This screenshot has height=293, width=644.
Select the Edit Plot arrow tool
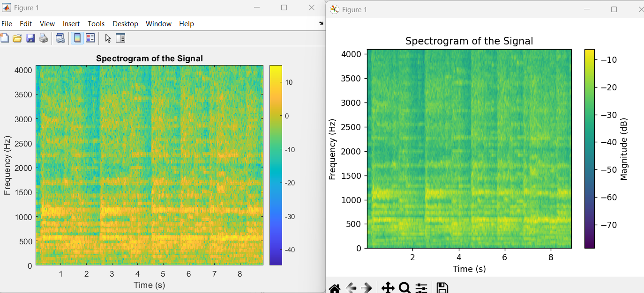tap(107, 38)
